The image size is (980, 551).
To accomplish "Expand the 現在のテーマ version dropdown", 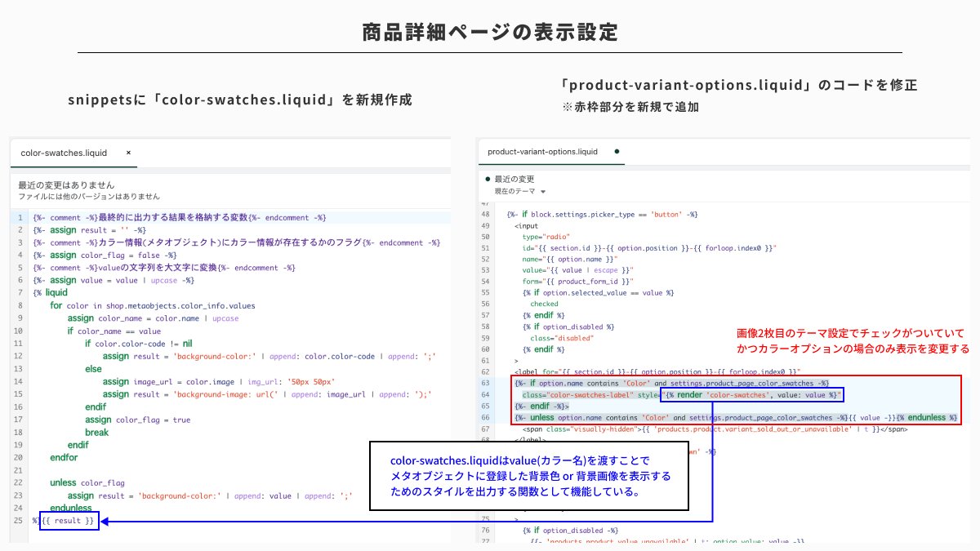I will pyautogui.click(x=519, y=191).
